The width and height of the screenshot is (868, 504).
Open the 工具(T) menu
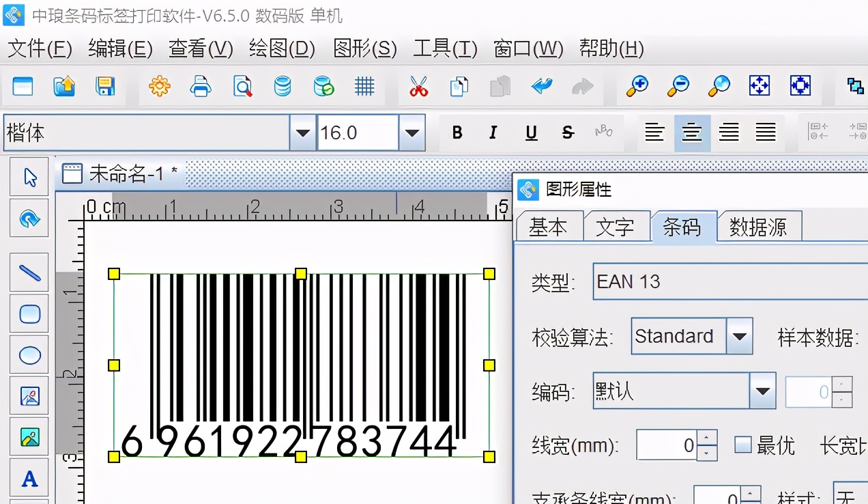(x=445, y=48)
